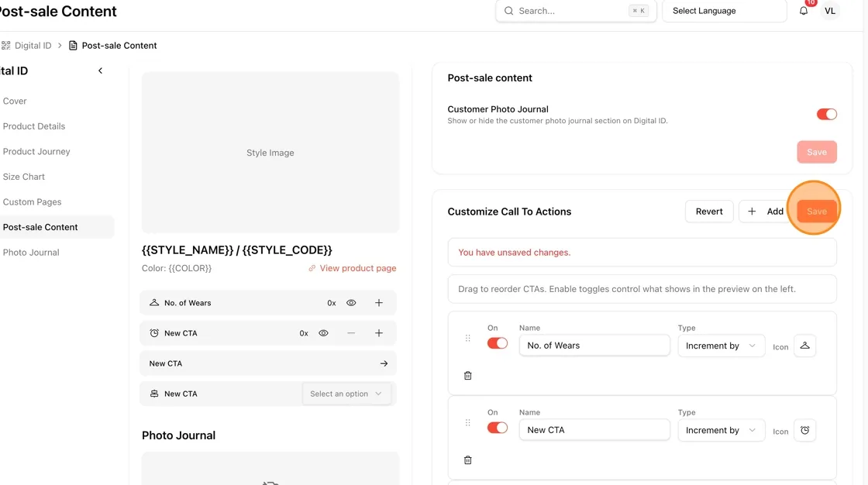Open the Type dropdown for New CTA
The height and width of the screenshot is (485, 868).
coord(722,430)
